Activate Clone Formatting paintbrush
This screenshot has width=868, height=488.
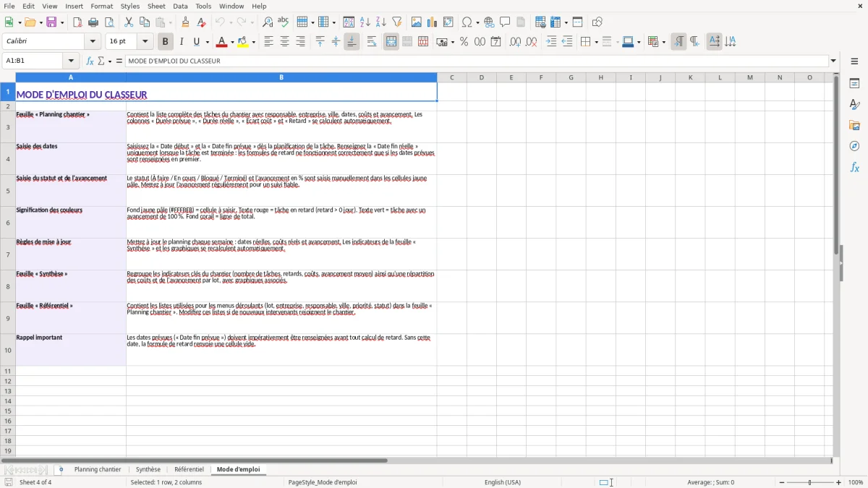click(186, 22)
